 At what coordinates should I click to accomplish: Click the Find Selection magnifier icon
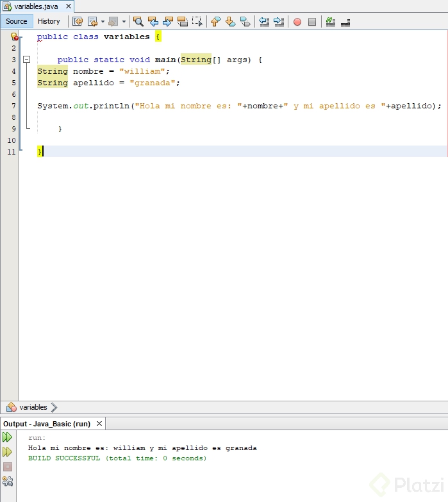coord(138,21)
